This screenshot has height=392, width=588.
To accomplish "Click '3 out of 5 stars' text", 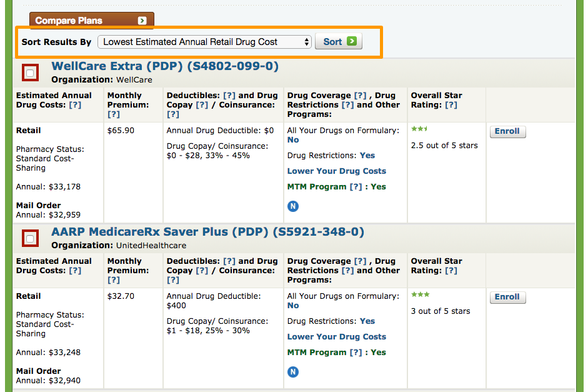I will (441, 311).
